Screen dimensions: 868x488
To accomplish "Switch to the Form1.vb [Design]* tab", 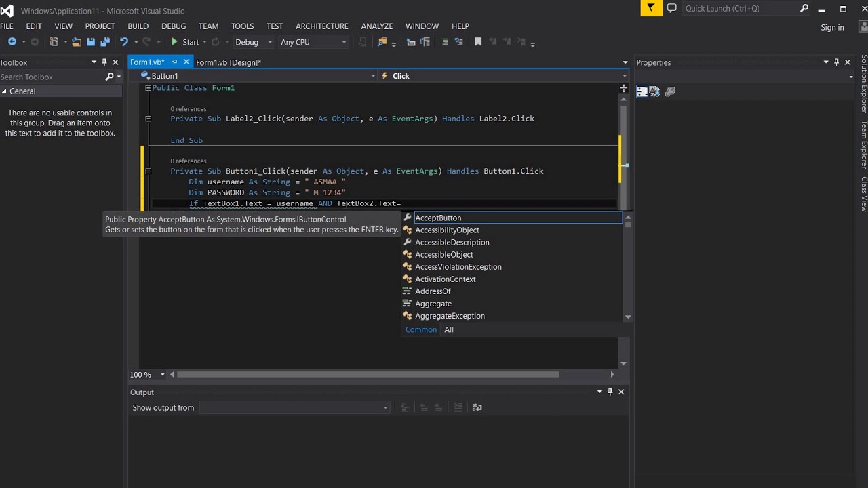I will click(x=229, y=62).
